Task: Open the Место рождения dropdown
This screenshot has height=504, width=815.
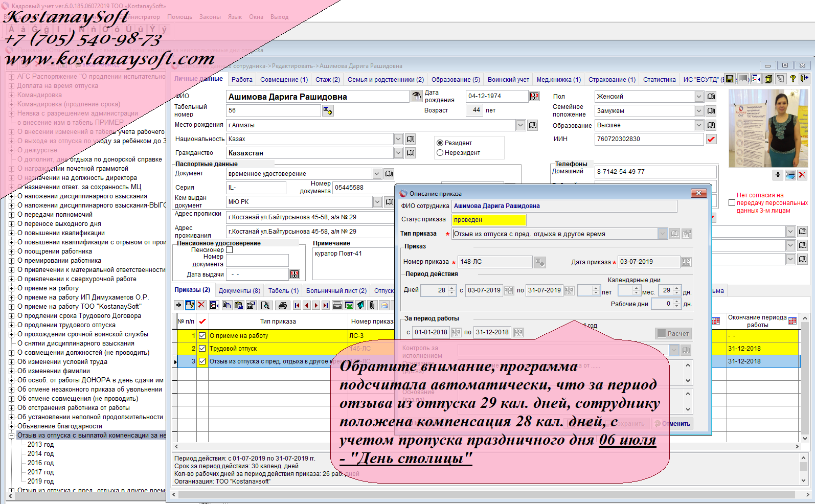Action: click(520, 125)
